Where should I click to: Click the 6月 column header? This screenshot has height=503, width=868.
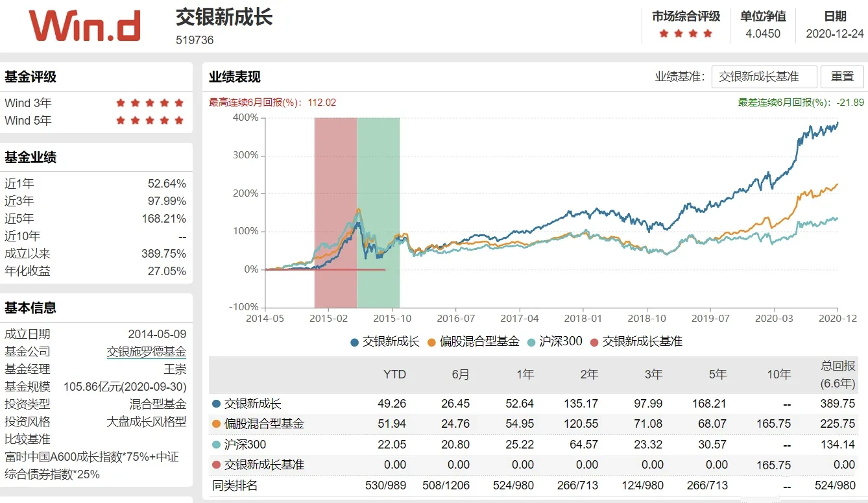click(x=460, y=374)
